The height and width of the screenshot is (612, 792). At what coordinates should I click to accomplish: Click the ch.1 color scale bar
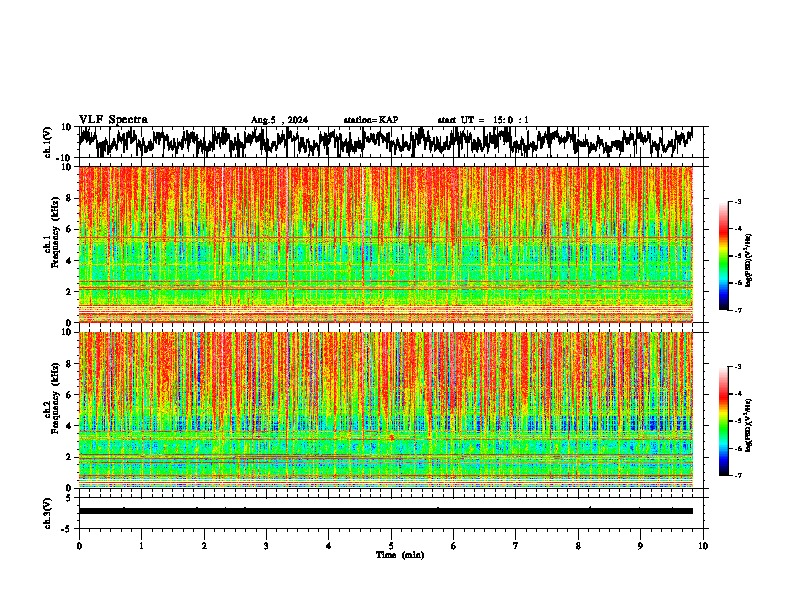[723, 256]
